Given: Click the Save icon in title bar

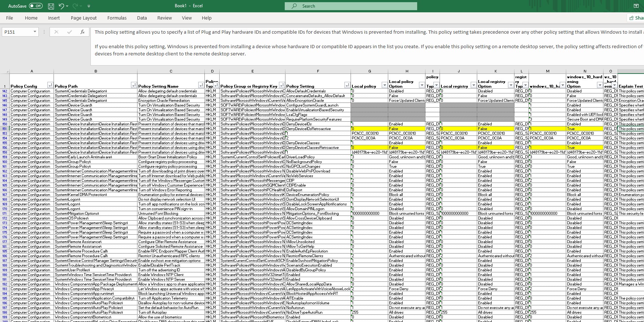Looking at the screenshot, I should tap(51, 6).
